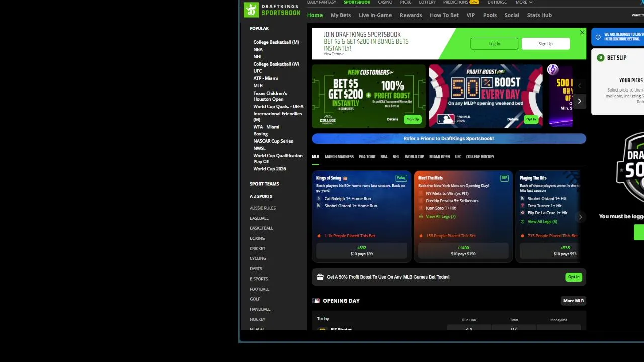Open ATP - Miami in sidebar
Image resolution: width=644 pixels, height=362 pixels.
(266, 78)
